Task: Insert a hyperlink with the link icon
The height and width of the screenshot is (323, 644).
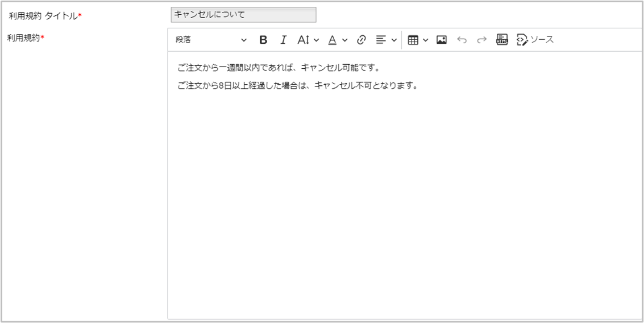Action: pos(361,40)
